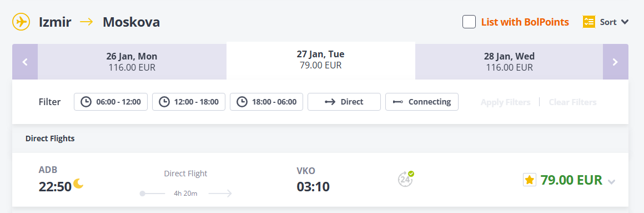The image size is (644, 213).
Task: Click the sort list icon
Action: [588, 22]
